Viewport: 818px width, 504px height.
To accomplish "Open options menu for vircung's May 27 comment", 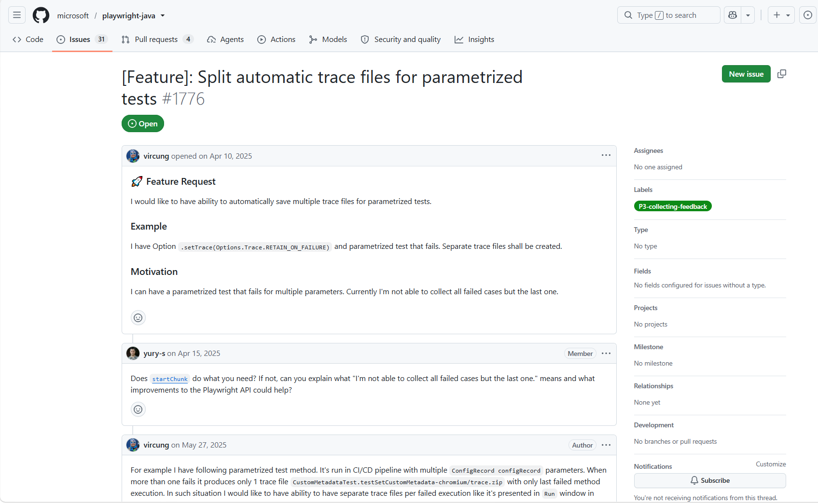I will [606, 445].
